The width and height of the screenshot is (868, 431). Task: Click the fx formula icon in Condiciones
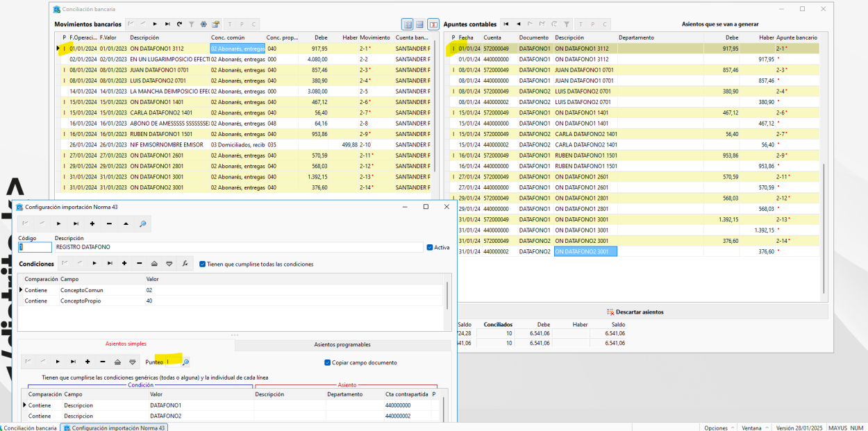pos(185,263)
